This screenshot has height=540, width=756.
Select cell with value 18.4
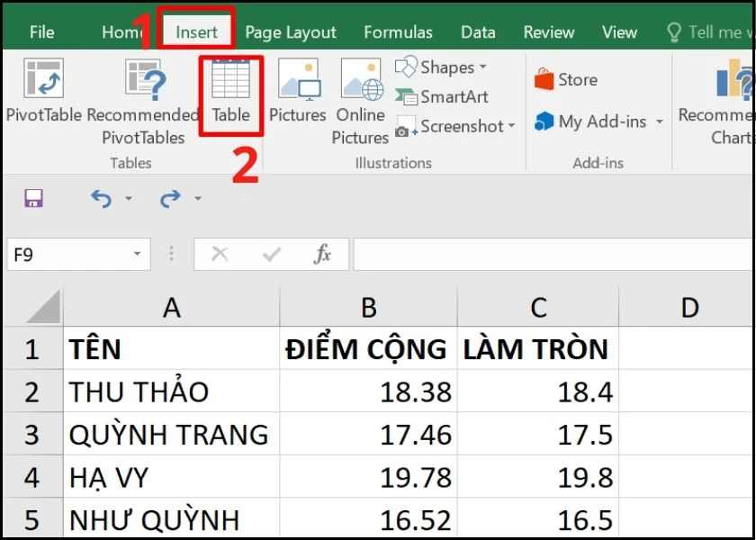coord(538,391)
